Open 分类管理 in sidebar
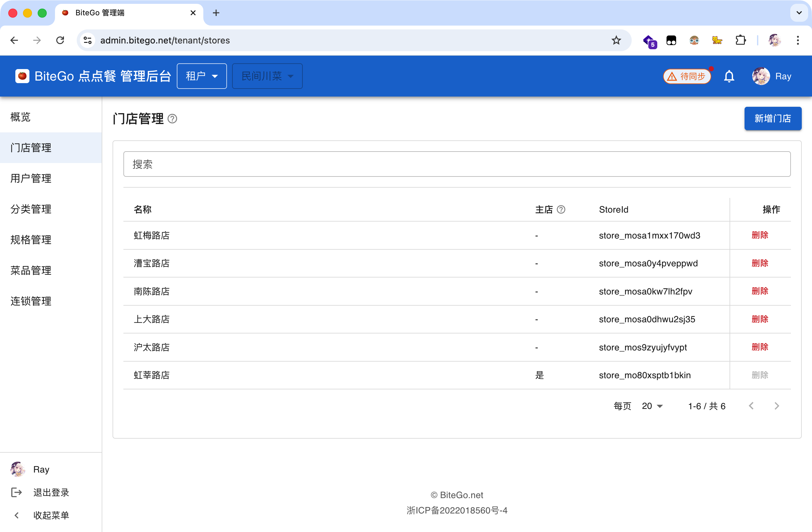 (x=51, y=209)
